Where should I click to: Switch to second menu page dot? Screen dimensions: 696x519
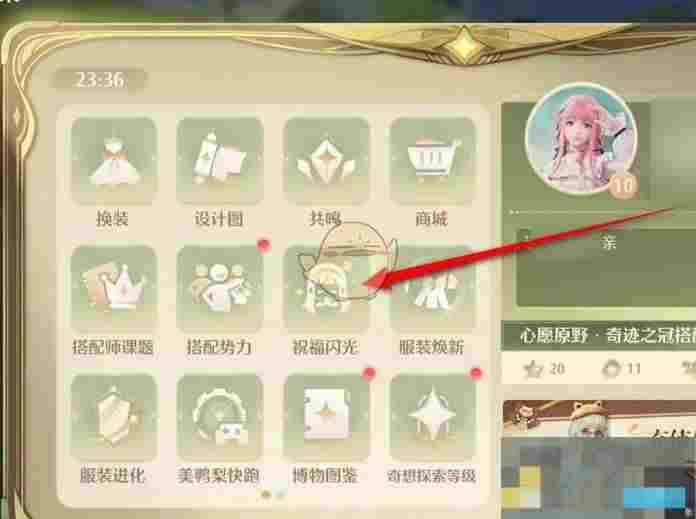(x=280, y=494)
